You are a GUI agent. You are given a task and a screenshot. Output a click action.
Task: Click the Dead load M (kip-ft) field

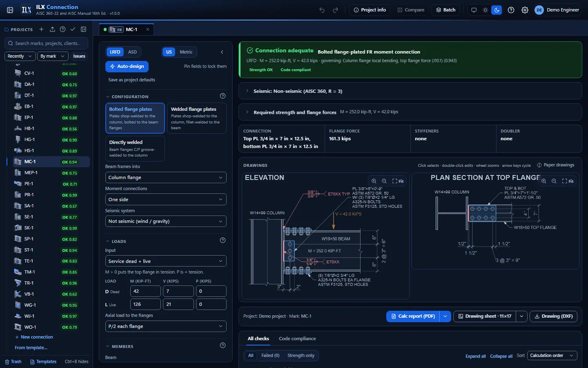coord(145,291)
